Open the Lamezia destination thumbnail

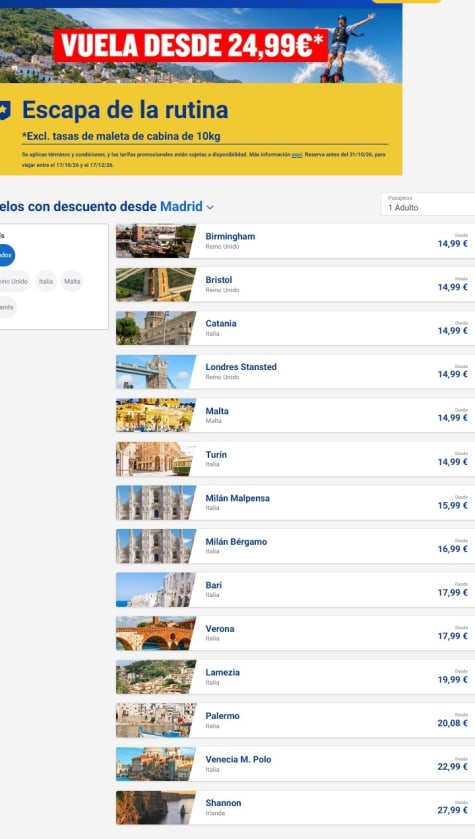click(156, 677)
